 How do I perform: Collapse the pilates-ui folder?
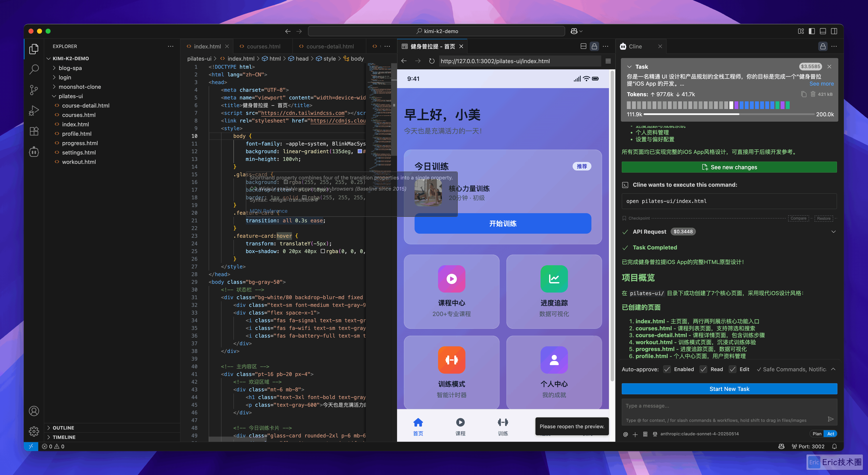pos(70,96)
